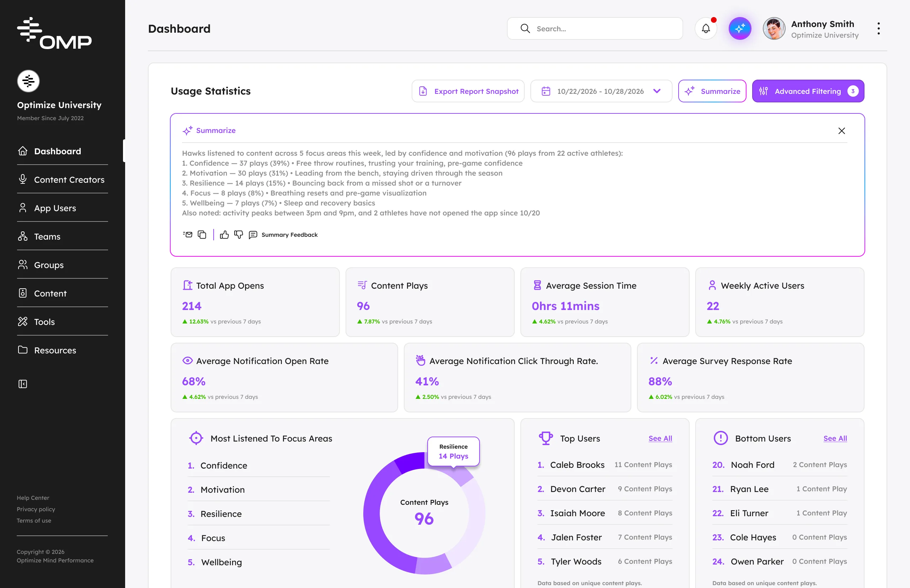
Task: Click the Weekly Active Users person icon
Action: [x=712, y=285]
